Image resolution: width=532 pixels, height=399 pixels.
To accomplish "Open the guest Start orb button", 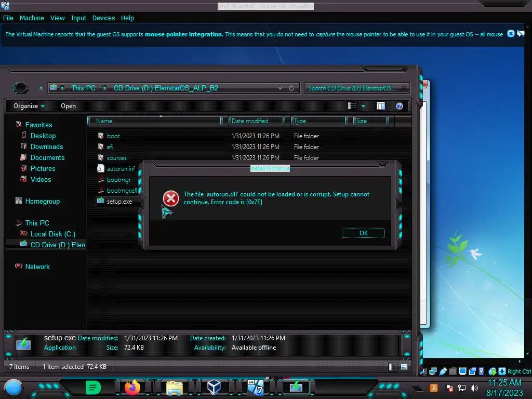I will [x=14, y=388].
